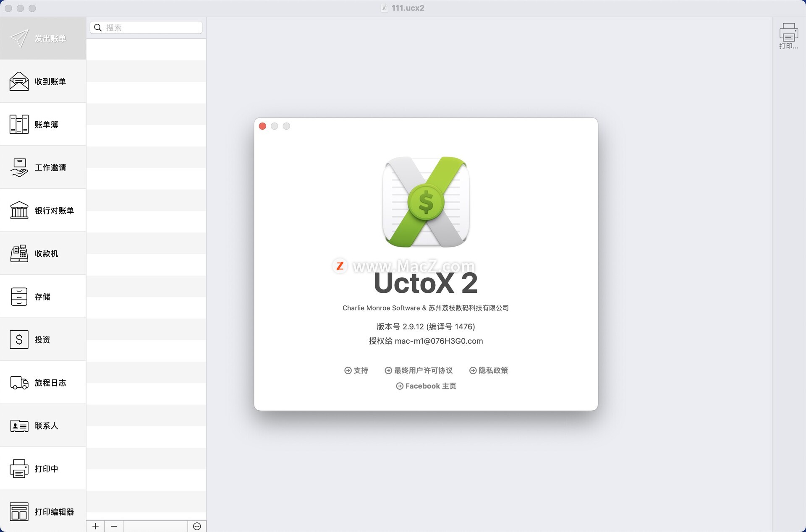Click the UctoX 2 title text
This screenshot has width=806, height=532.
click(426, 283)
